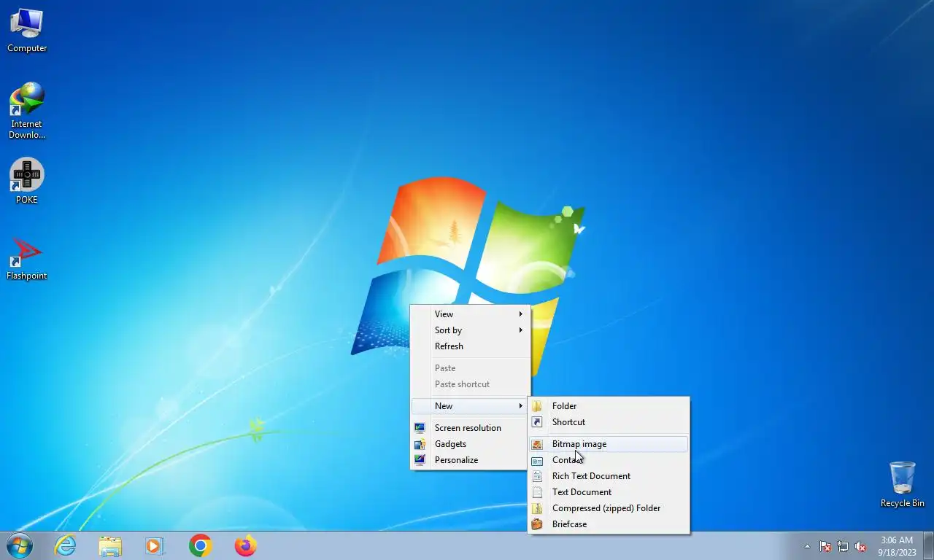Launch Firefox from taskbar

(245, 545)
